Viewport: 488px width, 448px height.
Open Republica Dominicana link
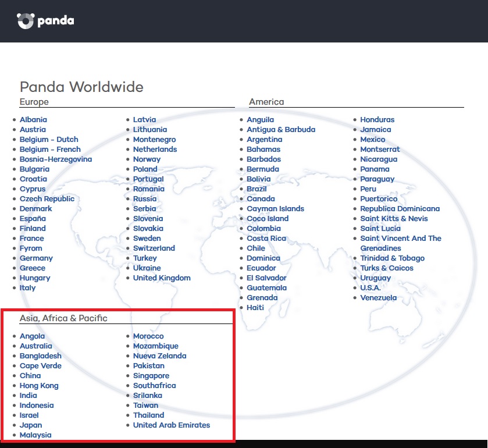pos(400,209)
